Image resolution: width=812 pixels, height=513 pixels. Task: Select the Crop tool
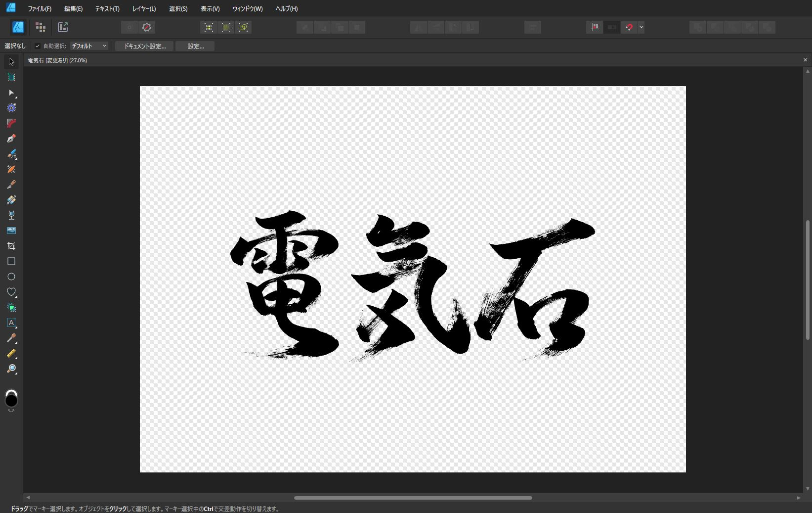(x=11, y=246)
